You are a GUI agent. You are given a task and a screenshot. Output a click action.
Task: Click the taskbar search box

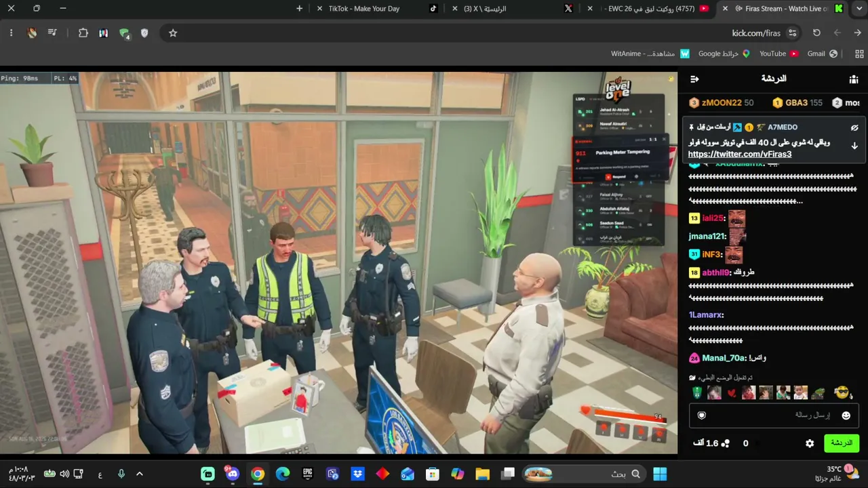tap(584, 474)
